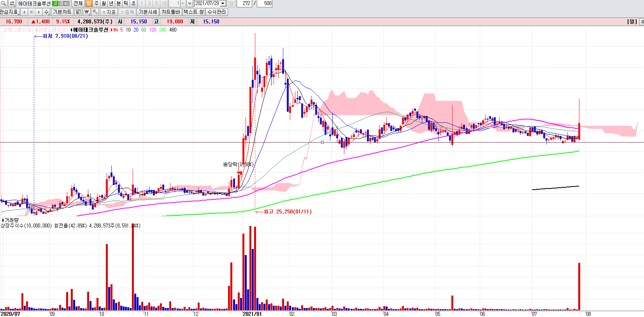Click the 2021/01 axis label
Screen dimensions: 644x317
(x=252, y=314)
